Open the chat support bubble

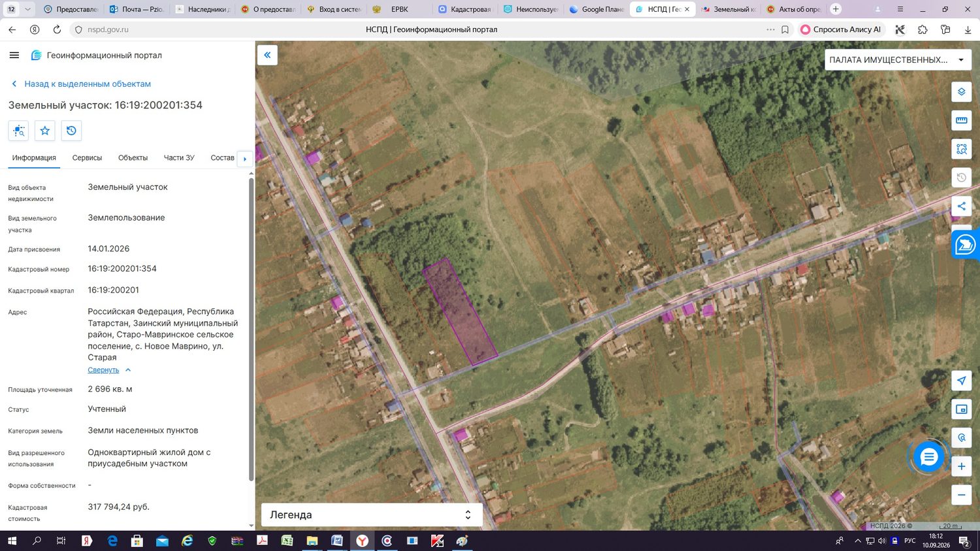[928, 457]
